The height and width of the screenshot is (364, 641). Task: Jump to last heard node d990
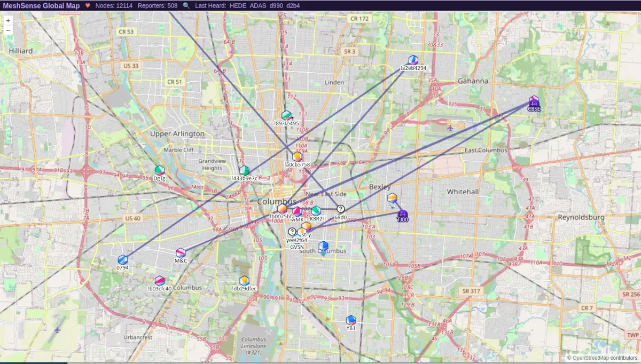click(x=276, y=5)
